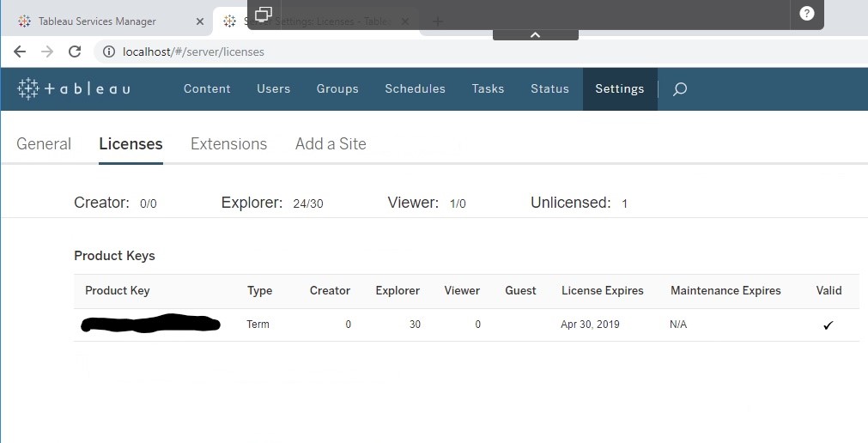This screenshot has width=868, height=443.
Task: Open Groups in the navigation bar
Action: pos(337,88)
